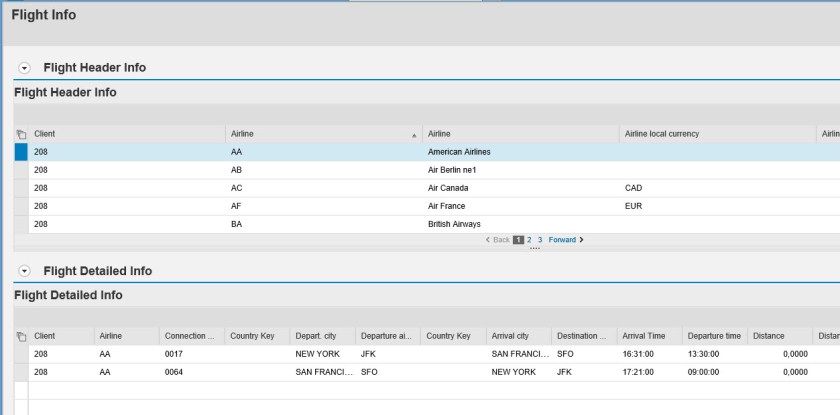840x415 pixels.
Task: Go to page 3 of airline list
Action: click(540, 240)
